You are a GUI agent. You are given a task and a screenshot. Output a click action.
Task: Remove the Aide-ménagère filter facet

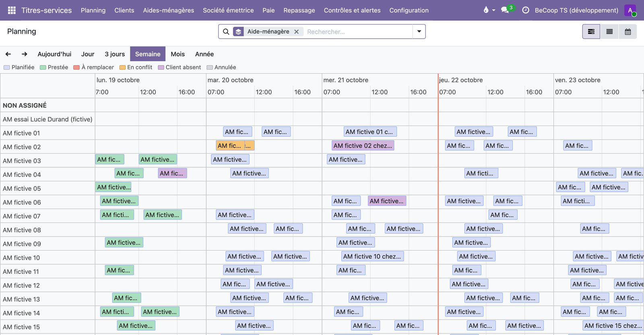coord(296,32)
